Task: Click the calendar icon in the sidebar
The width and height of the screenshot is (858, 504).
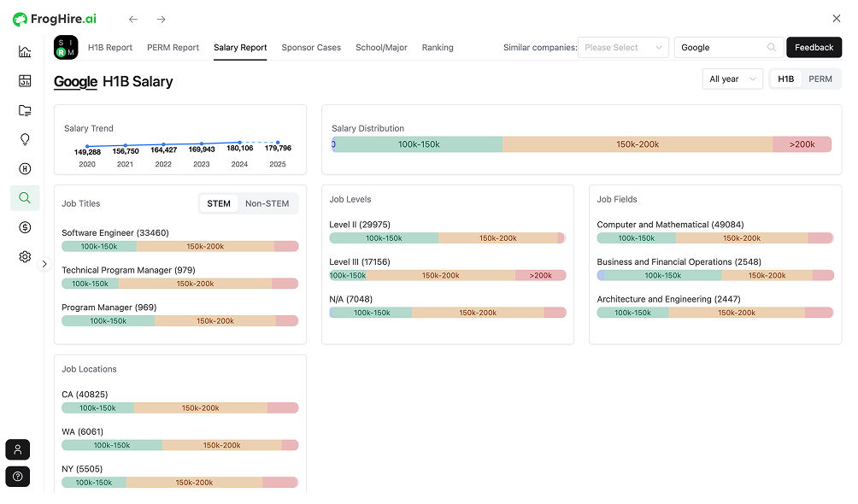Action: (x=25, y=81)
